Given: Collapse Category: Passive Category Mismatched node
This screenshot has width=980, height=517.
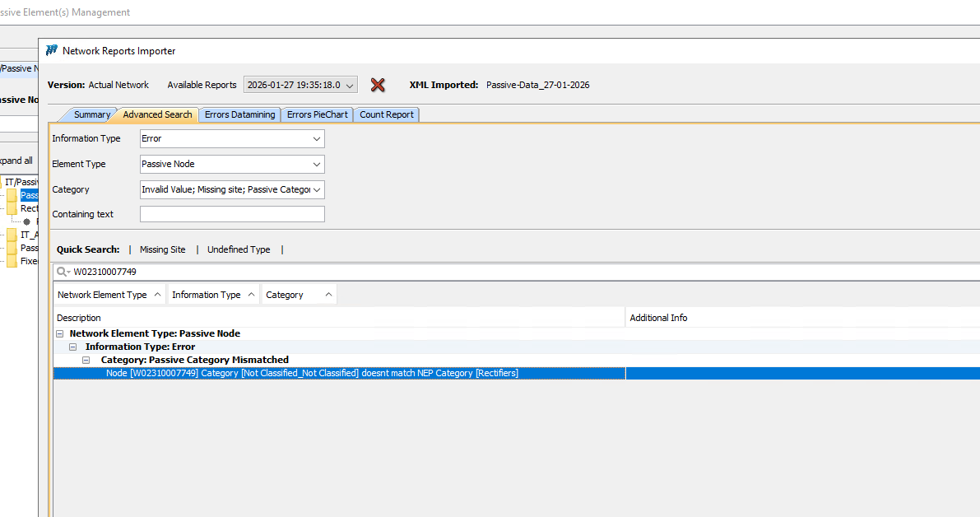Looking at the screenshot, I should (x=86, y=361).
